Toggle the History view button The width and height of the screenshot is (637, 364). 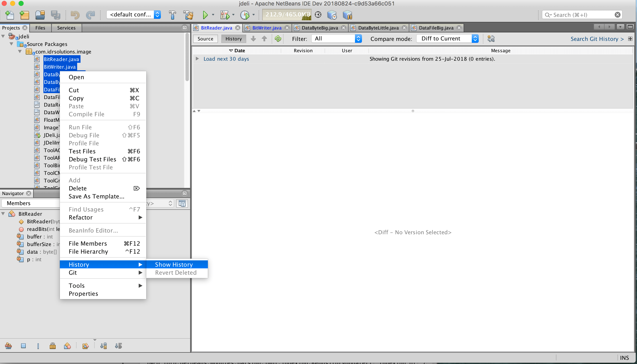coord(233,39)
